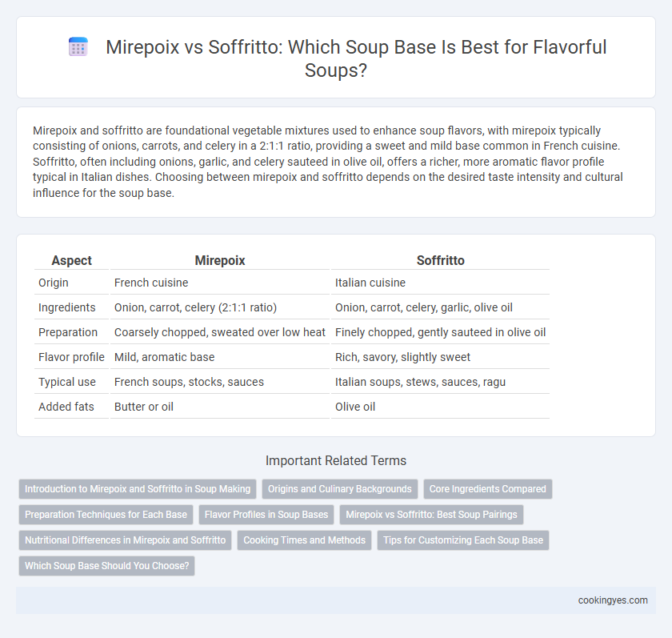Screen dimensions: 672x638
Task: Choose Preparation Techniques for Each Base tag
Action: click(x=106, y=515)
